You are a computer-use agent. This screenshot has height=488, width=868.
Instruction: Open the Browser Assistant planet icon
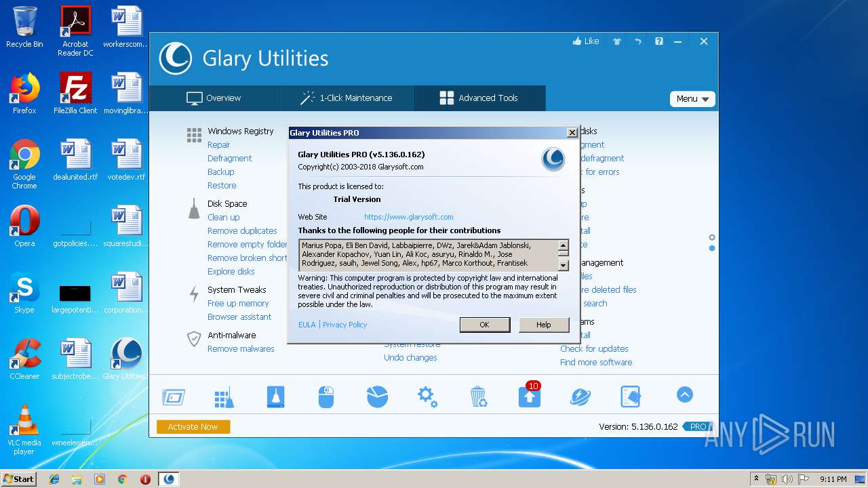pos(580,396)
